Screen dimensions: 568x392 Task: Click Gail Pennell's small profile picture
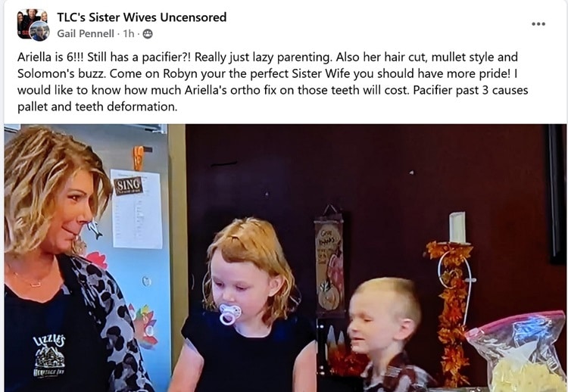(39, 31)
